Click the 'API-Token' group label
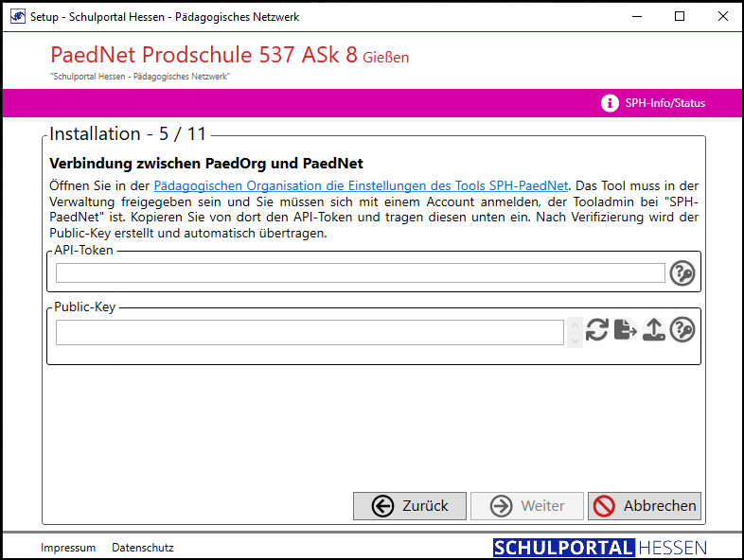The image size is (744, 560). [x=83, y=251]
